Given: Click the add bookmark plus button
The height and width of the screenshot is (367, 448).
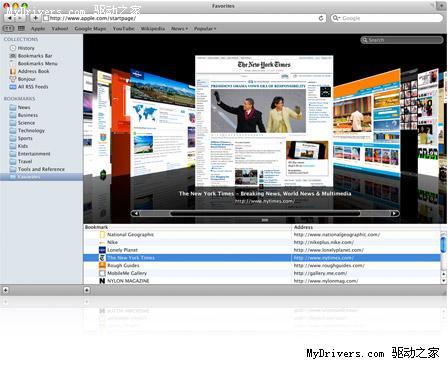Looking at the screenshot, I should tap(35, 18).
